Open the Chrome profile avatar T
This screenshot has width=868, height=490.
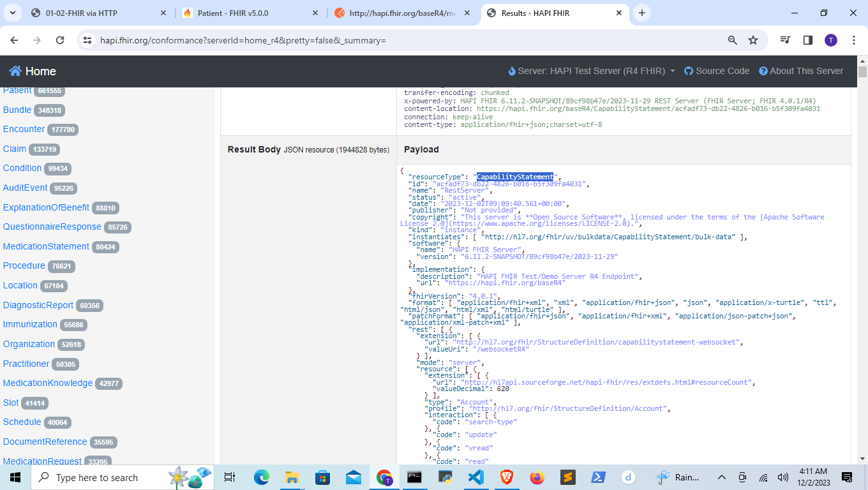tap(830, 40)
